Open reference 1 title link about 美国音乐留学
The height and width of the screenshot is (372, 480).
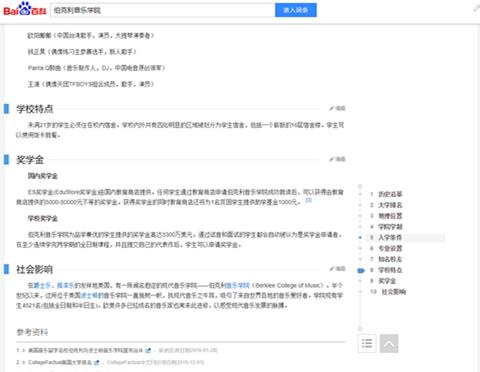[x=85, y=350]
